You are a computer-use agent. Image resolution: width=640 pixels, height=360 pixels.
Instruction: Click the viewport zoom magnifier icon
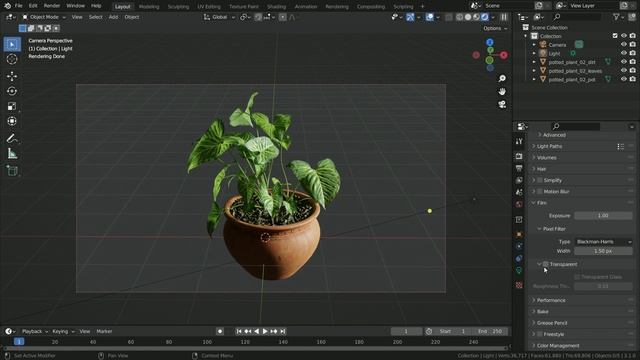(502, 78)
